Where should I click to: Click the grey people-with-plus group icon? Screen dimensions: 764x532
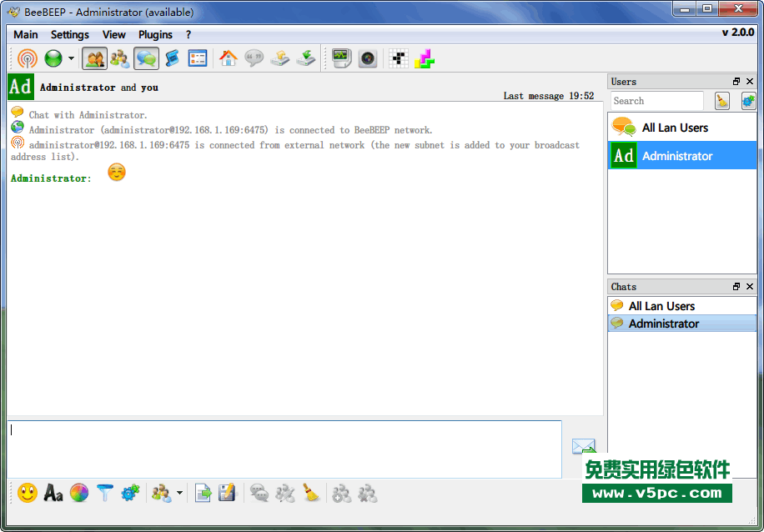pyautogui.click(x=342, y=493)
